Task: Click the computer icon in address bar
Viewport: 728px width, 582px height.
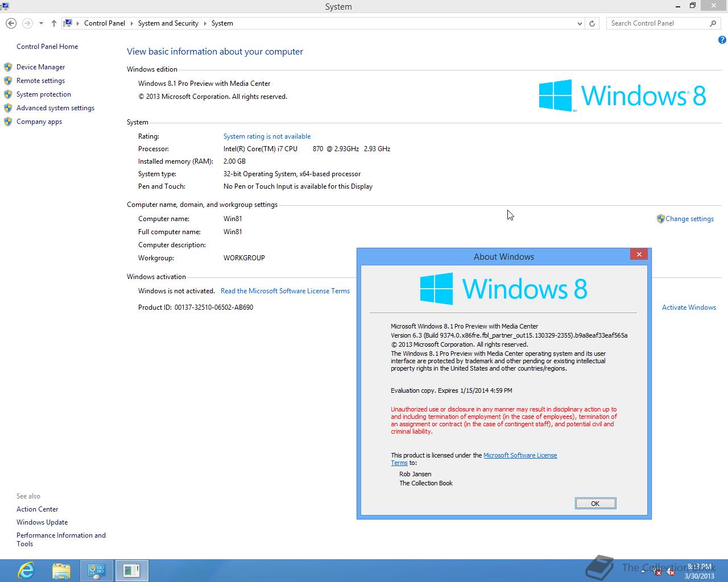Action: coord(68,23)
